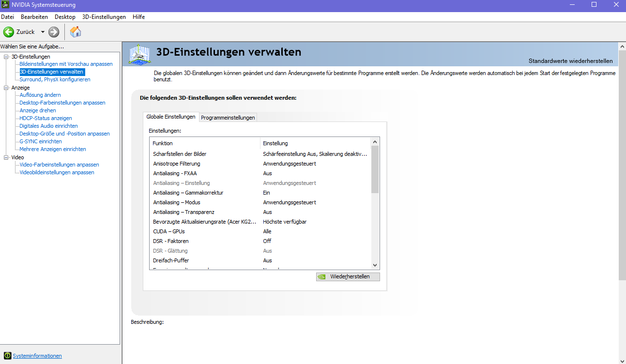Viewport: 626px width, 364px height.
Task: Switch to the Programmeinstellungen tab
Action: [228, 118]
